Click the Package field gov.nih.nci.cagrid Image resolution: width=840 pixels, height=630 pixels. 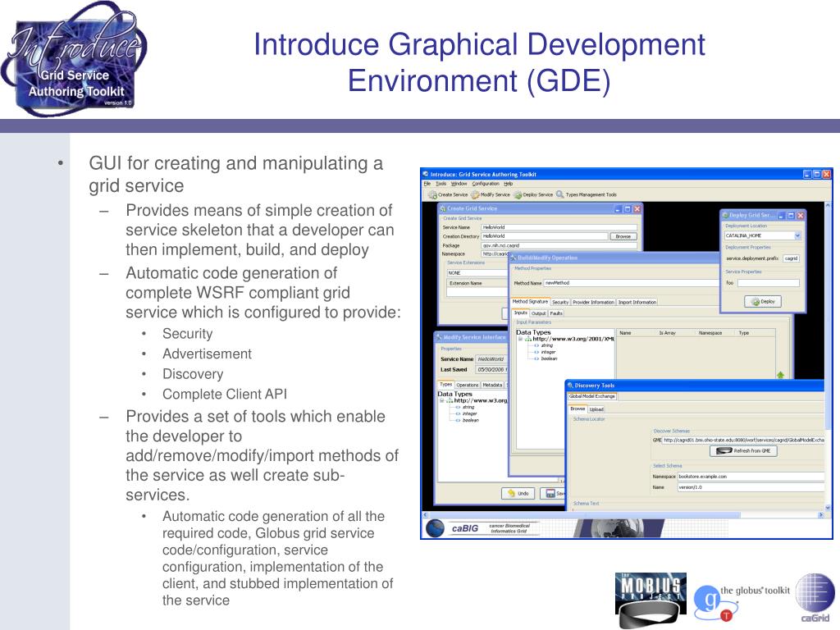[559, 245]
